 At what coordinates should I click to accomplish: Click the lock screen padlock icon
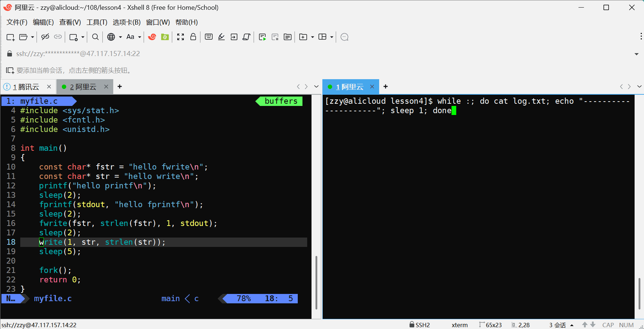(193, 37)
